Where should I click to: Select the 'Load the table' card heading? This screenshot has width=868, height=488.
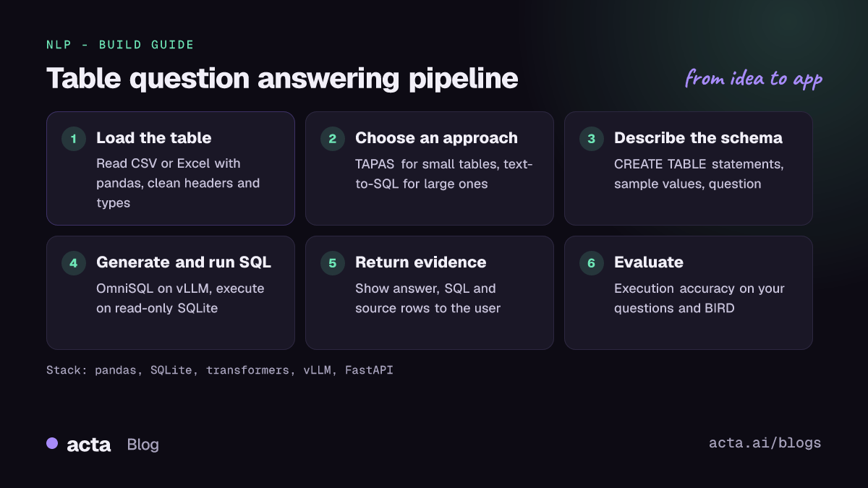(154, 138)
